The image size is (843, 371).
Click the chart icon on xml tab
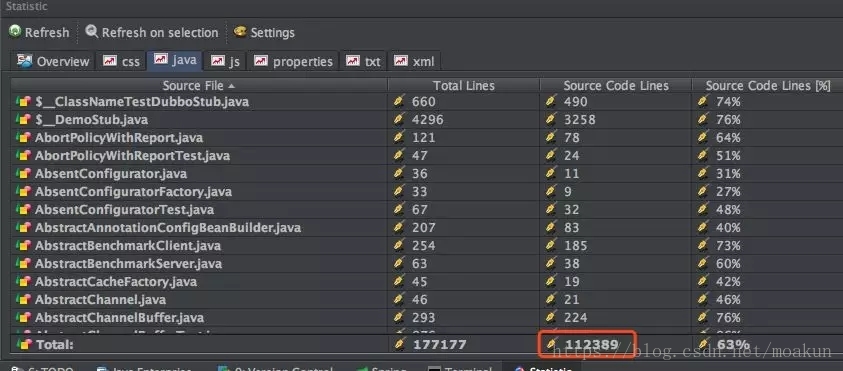point(401,61)
